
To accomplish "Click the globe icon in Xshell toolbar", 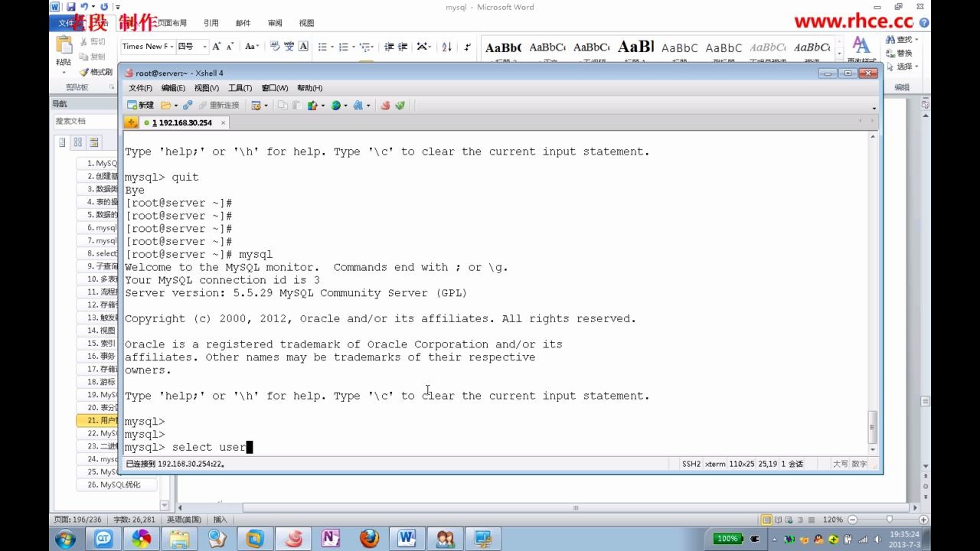I will point(335,105).
